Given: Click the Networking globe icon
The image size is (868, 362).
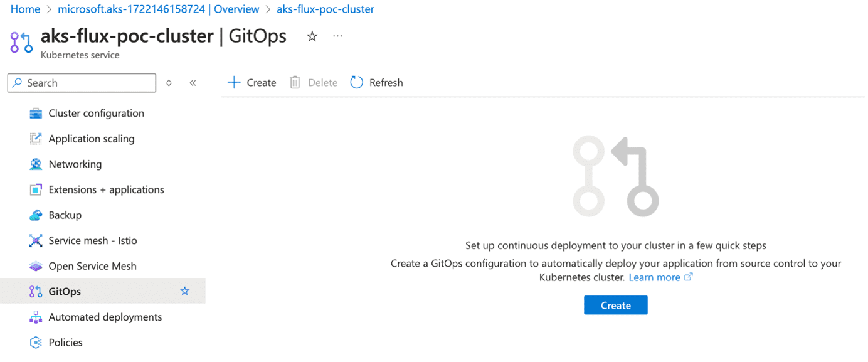Looking at the screenshot, I should [x=36, y=164].
